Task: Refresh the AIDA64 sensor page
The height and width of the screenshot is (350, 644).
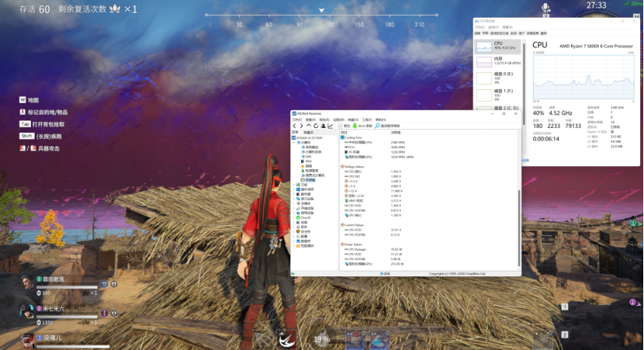Action: coord(316,126)
